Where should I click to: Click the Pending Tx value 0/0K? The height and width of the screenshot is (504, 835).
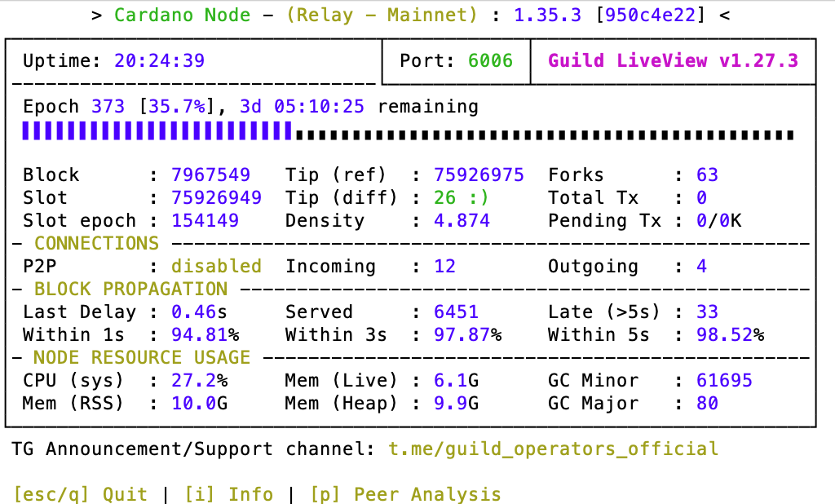(x=719, y=220)
